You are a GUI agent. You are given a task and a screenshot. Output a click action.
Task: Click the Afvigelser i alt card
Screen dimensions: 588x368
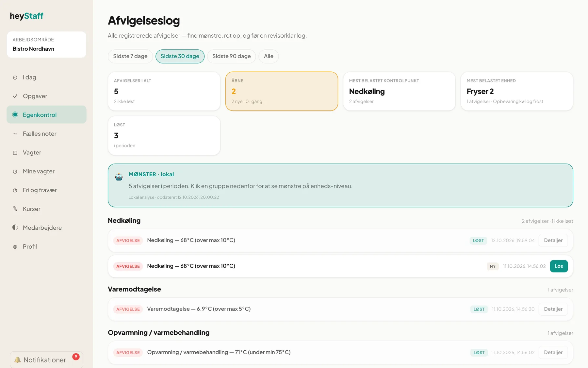pos(164,91)
